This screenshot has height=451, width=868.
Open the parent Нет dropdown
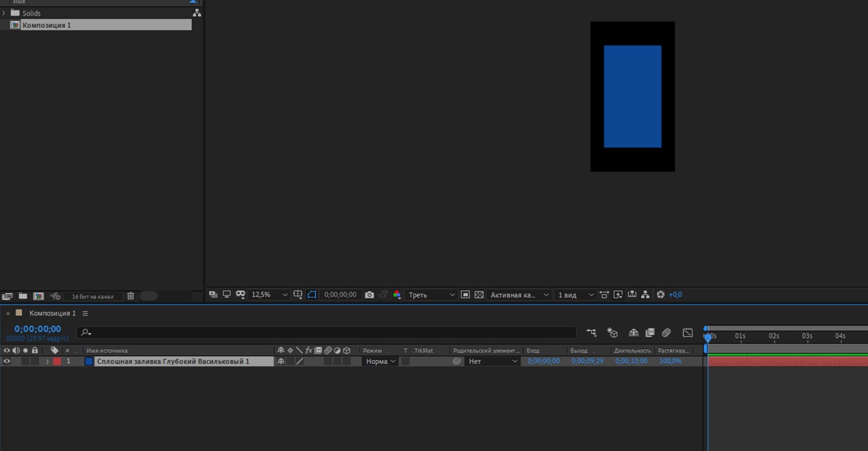pos(493,361)
